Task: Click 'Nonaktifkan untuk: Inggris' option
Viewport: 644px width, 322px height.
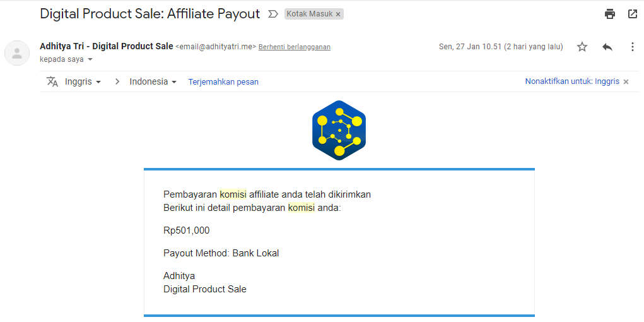Action: pos(572,81)
